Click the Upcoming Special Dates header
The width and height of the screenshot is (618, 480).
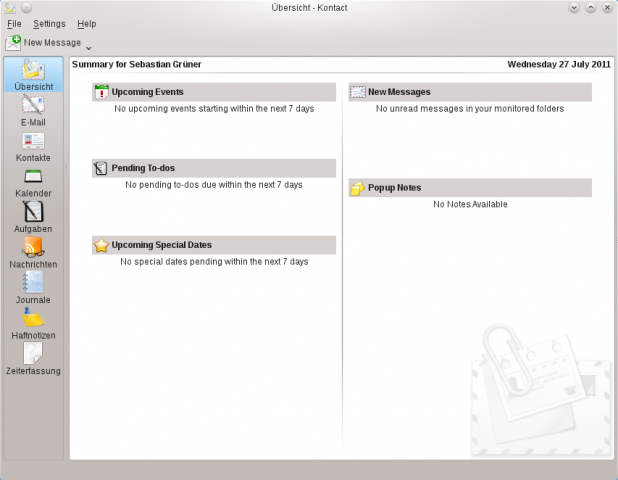coord(161,244)
